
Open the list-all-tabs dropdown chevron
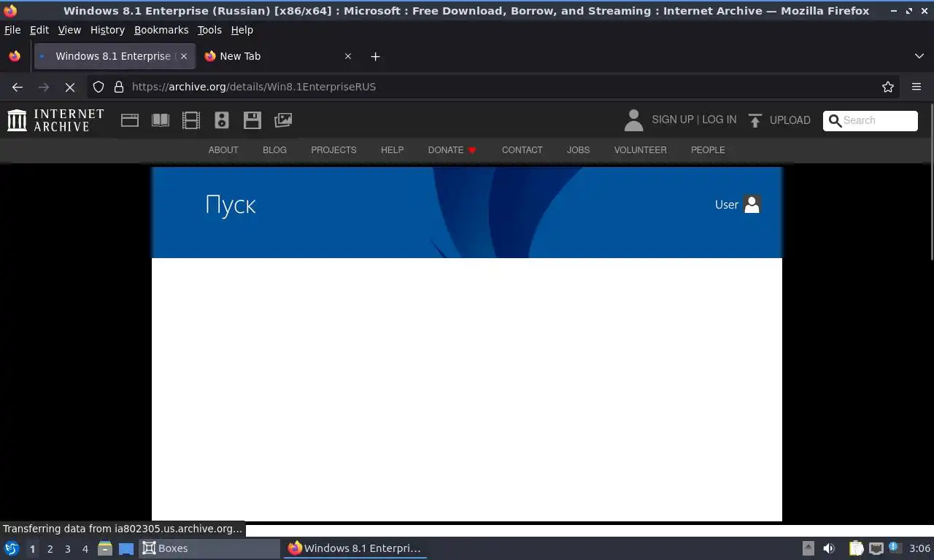[x=919, y=56]
